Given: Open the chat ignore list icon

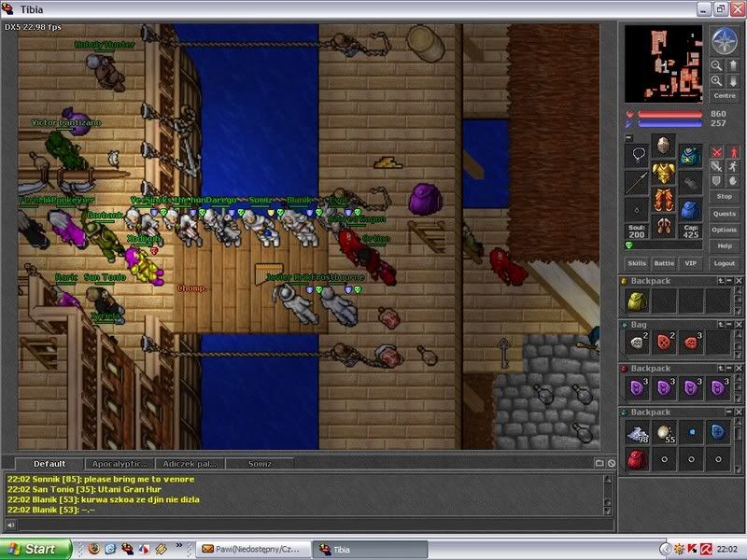Looking at the screenshot, I should [x=612, y=463].
